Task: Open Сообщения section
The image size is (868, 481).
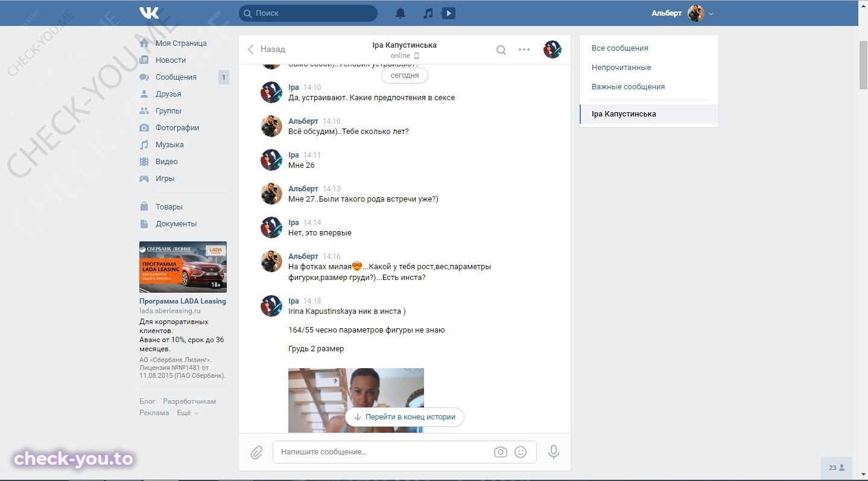Action: [x=176, y=77]
